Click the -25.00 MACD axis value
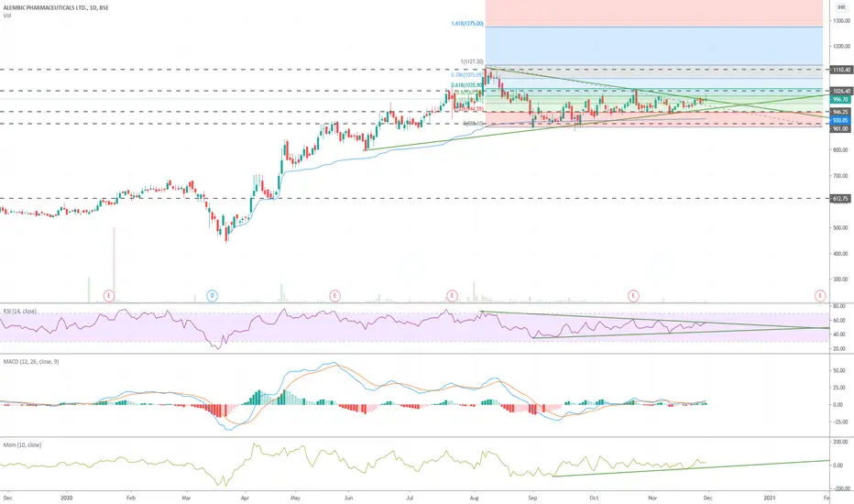Viewport: 854px width, 504px height. pos(839,422)
